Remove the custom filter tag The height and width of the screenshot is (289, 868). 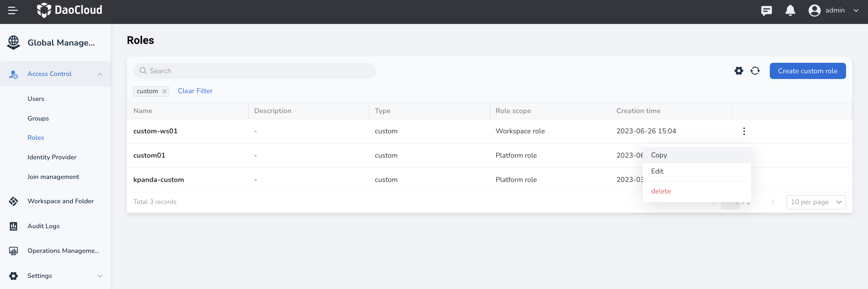tap(164, 91)
